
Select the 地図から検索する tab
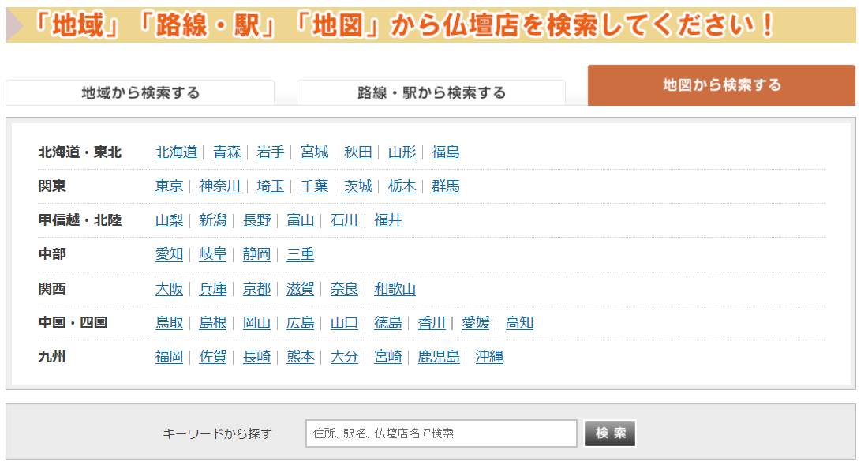click(721, 85)
